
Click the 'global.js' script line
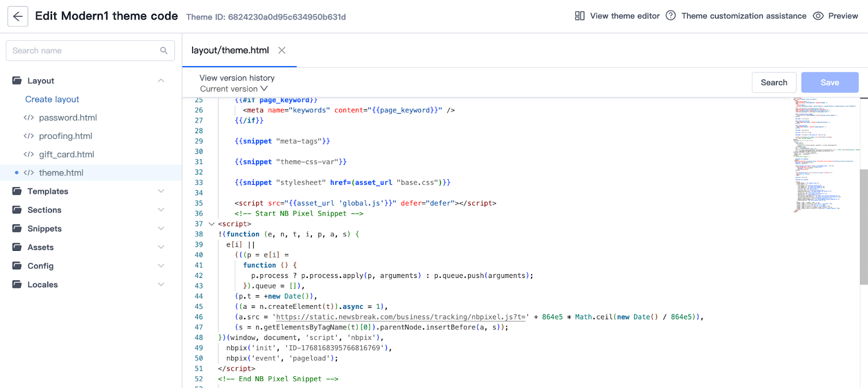coord(366,203)
